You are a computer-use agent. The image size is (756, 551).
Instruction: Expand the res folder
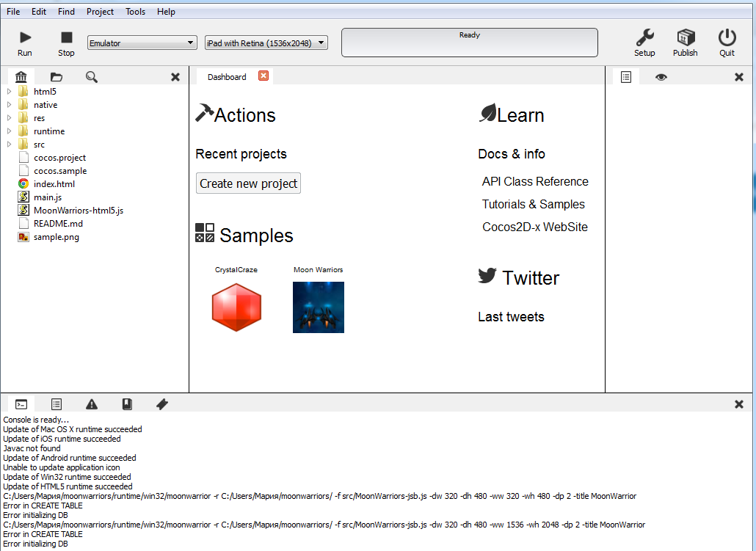click(x=9, y=117)
